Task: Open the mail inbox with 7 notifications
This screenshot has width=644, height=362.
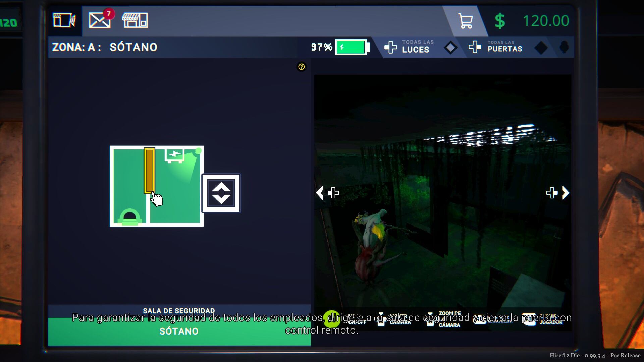Action: click(x=100, y=20)
